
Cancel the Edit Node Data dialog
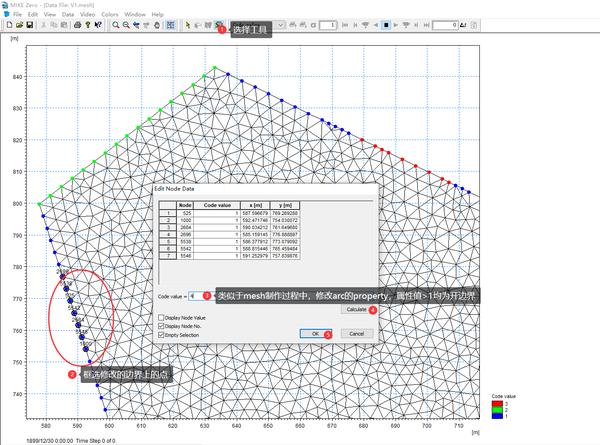tap(356, 333)
